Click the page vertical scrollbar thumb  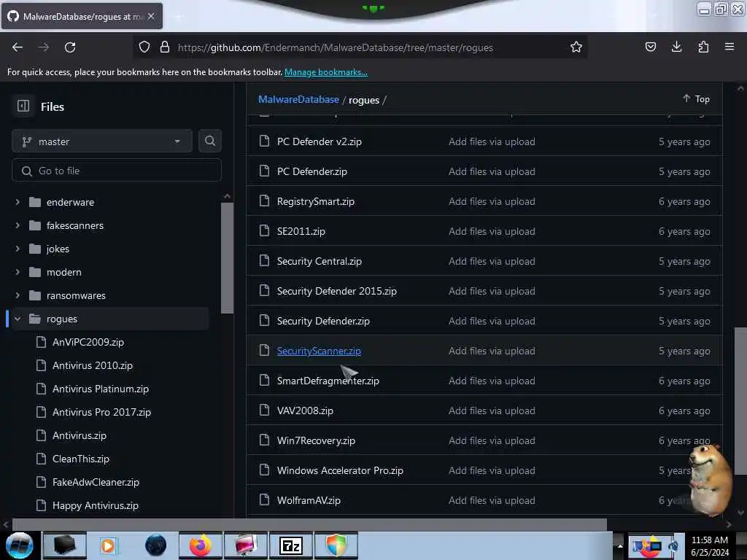pyautogui.click(x=740, y=401)
